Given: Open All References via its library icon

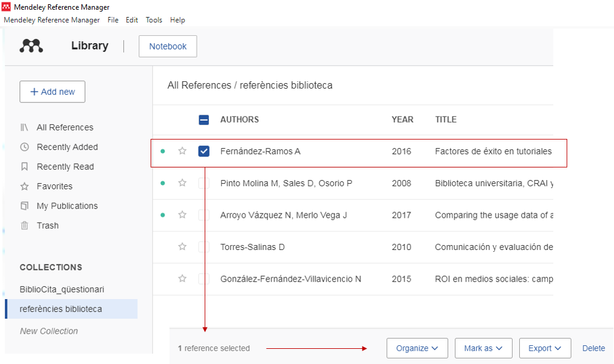Looking at the screenshot, I should (24, 127).
